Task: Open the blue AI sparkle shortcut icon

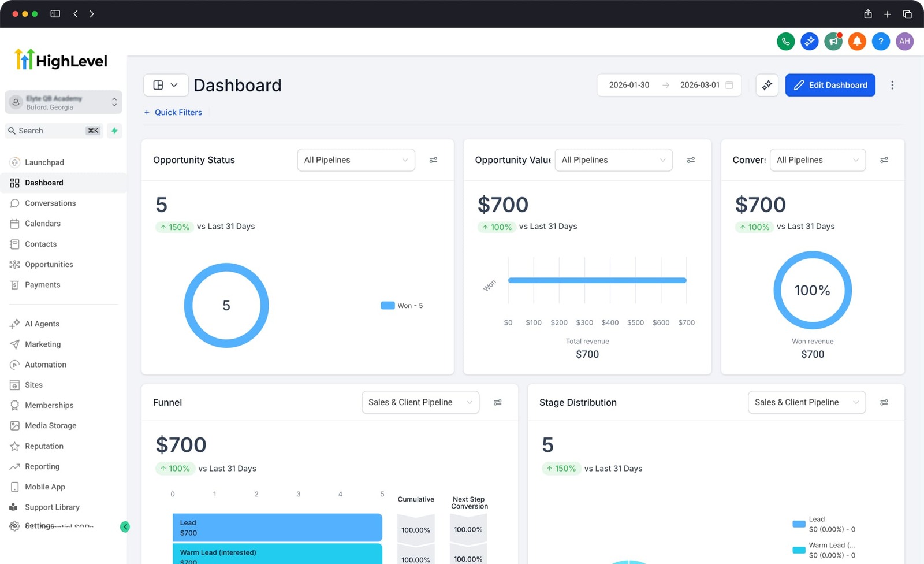Action: pos(809,42)
